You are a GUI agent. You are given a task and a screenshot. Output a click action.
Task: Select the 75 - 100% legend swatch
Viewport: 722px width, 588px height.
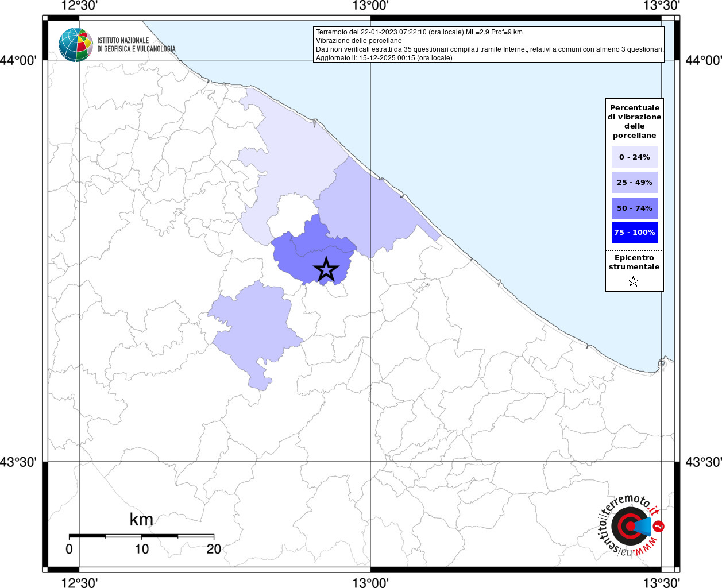coord(634,233)
